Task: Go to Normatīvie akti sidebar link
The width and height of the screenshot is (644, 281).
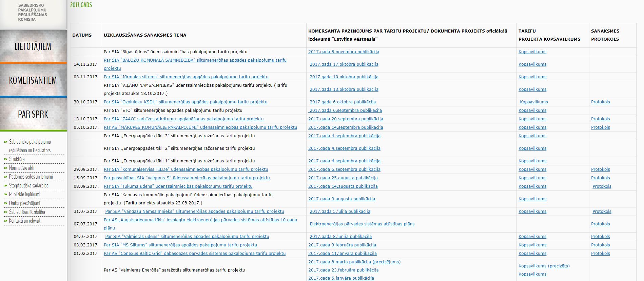Action: pos(21,168)
